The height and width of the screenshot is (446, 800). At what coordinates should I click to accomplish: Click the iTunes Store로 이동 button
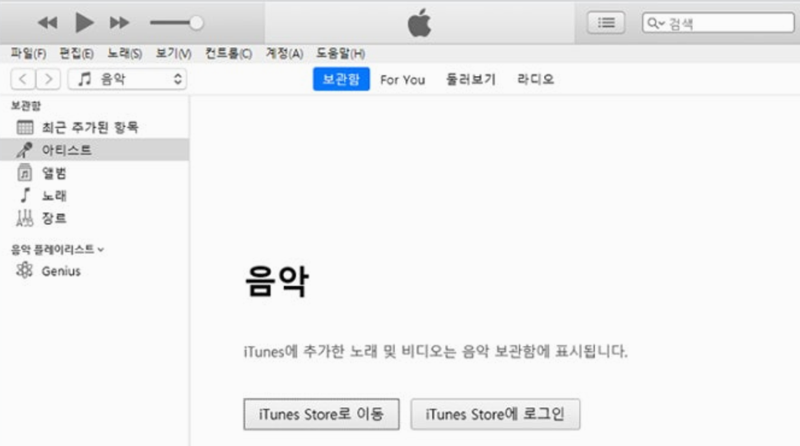[x=321, y=414]
